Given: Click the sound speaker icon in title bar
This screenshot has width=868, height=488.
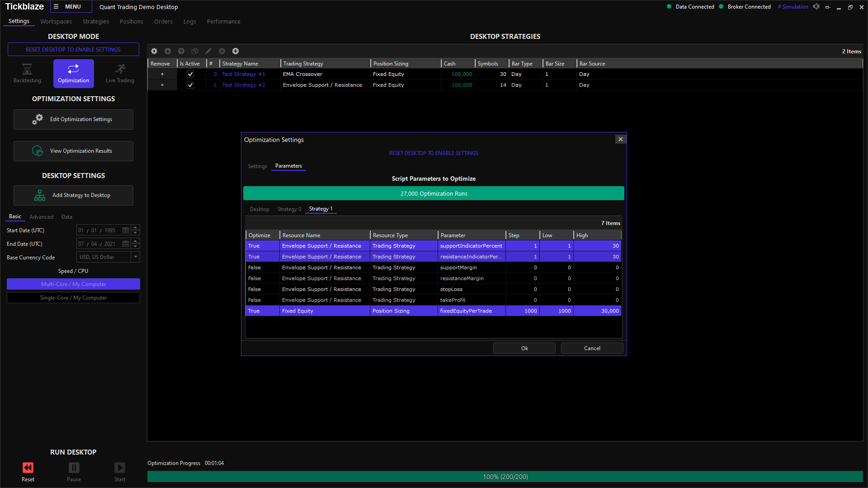Looking at the screenshot, I should coord(816,7).
